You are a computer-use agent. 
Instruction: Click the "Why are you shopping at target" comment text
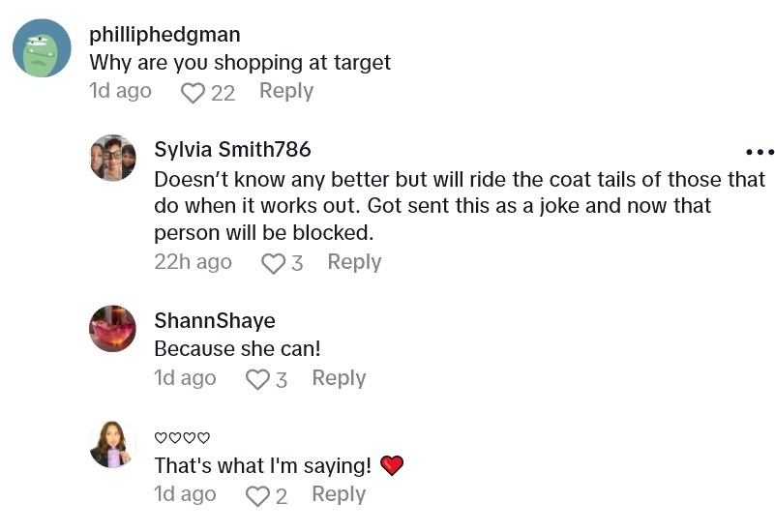click(240, 63)
